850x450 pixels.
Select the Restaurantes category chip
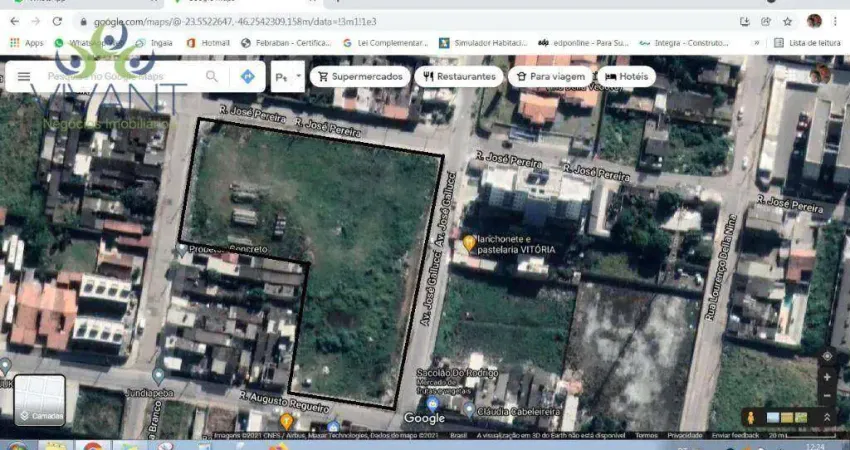(x=459, y=76)
